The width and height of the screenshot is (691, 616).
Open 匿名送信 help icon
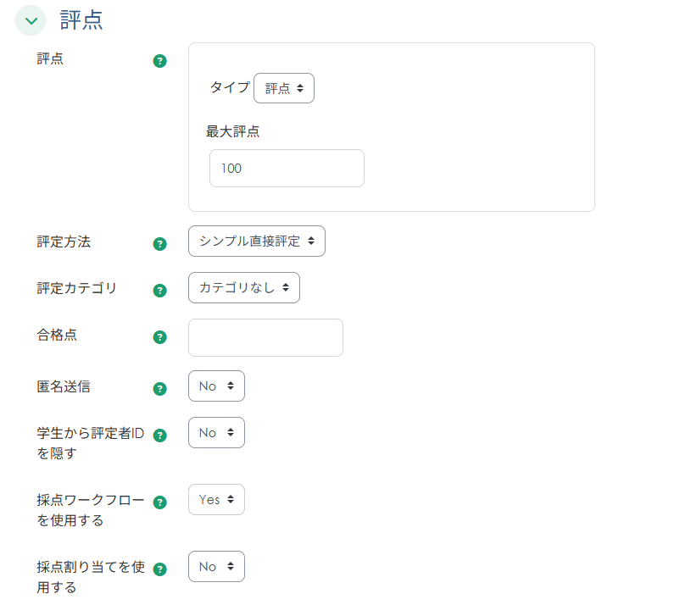tap(159, 389)
